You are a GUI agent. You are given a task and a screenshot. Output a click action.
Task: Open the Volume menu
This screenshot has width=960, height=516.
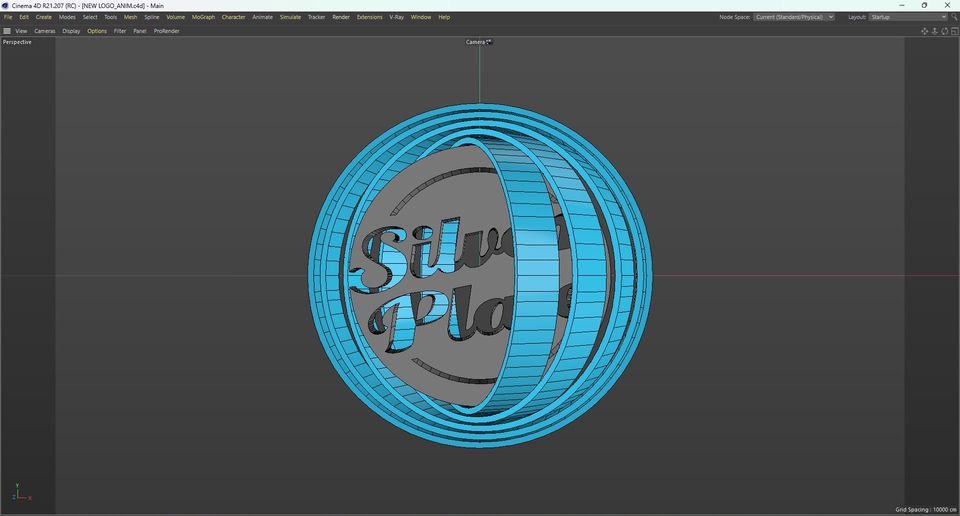pos(176,17)
